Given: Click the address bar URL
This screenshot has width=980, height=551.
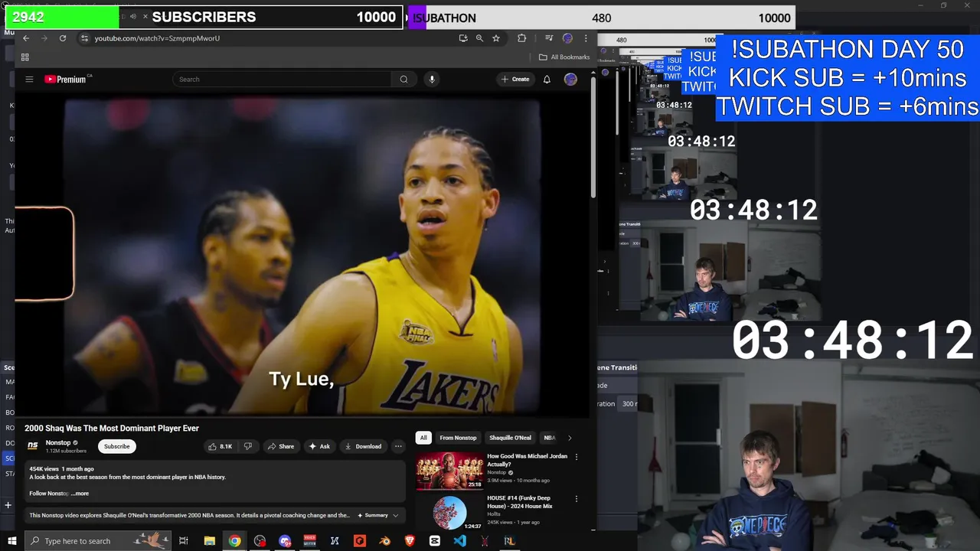Looking at the screenshot, I should click(x=157, y=38).
